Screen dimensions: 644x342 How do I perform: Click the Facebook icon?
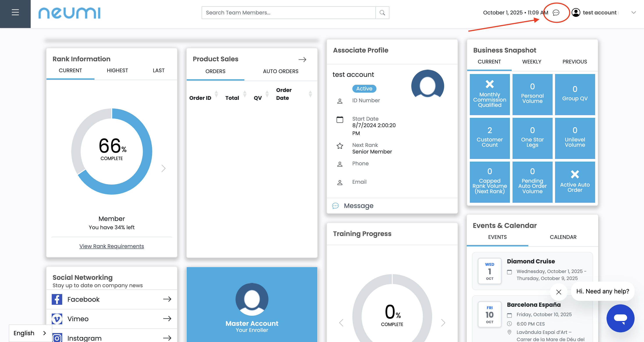point(57,299)
